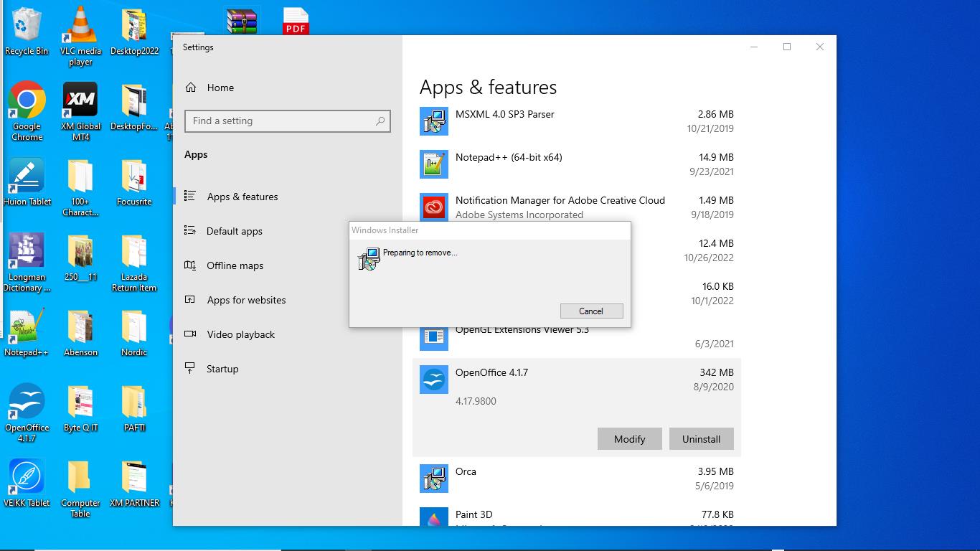The image size is (980, 551).
Task: Click the search magnifier in Find a setting
Action: pyautogui.click(x=380, y=121)
